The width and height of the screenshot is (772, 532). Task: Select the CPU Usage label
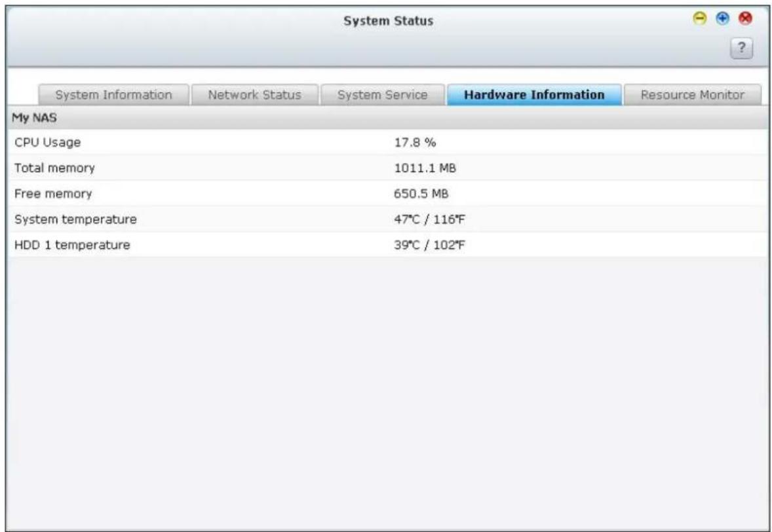click(48, 142)
